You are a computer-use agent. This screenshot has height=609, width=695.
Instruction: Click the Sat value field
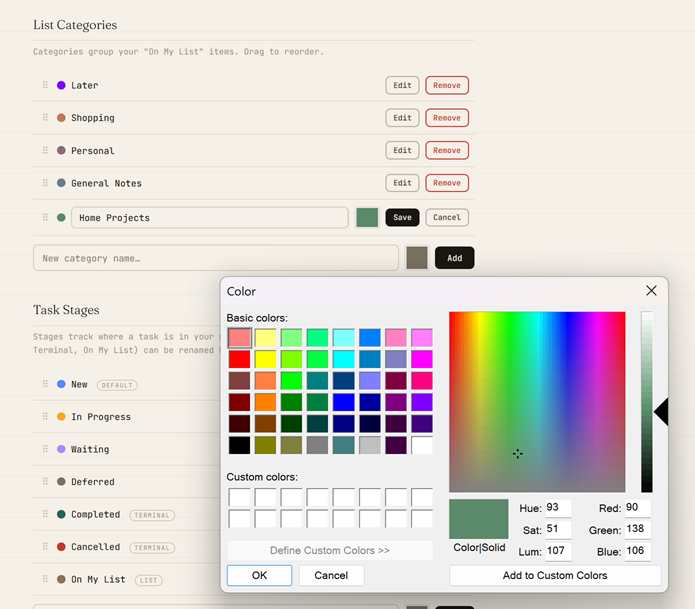click(558, 529)
